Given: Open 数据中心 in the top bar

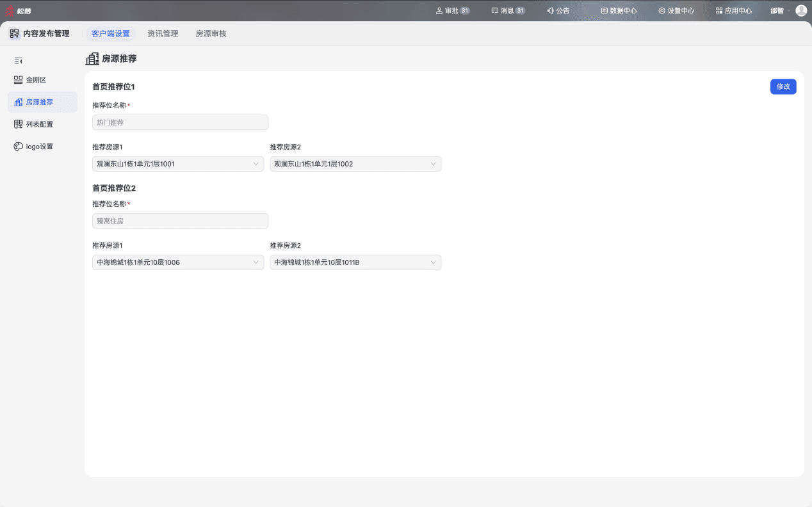Looking at the screenshot, I should [619, 11].
